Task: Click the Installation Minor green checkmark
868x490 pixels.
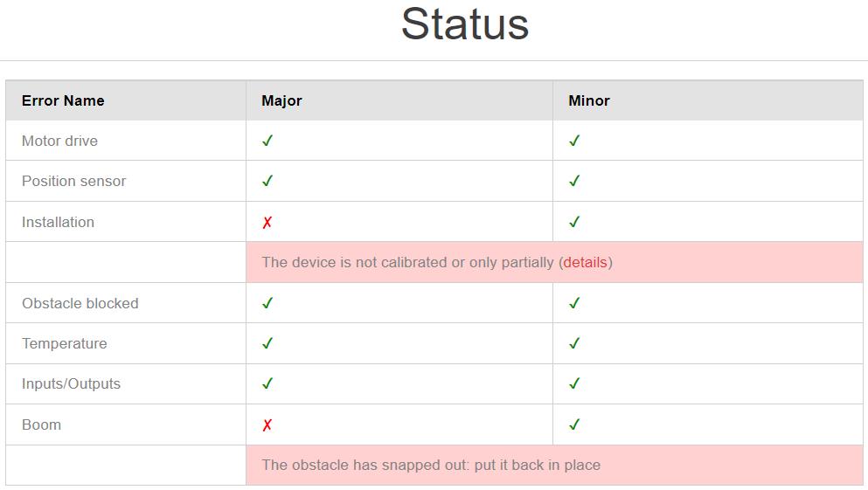Action: tap(574, 222)
